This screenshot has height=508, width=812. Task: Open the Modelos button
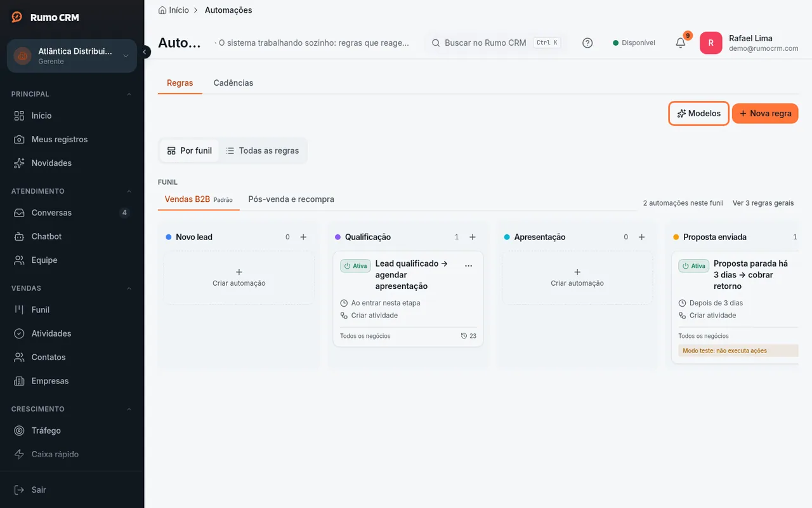pyautogui.click(x=698, y=114)
